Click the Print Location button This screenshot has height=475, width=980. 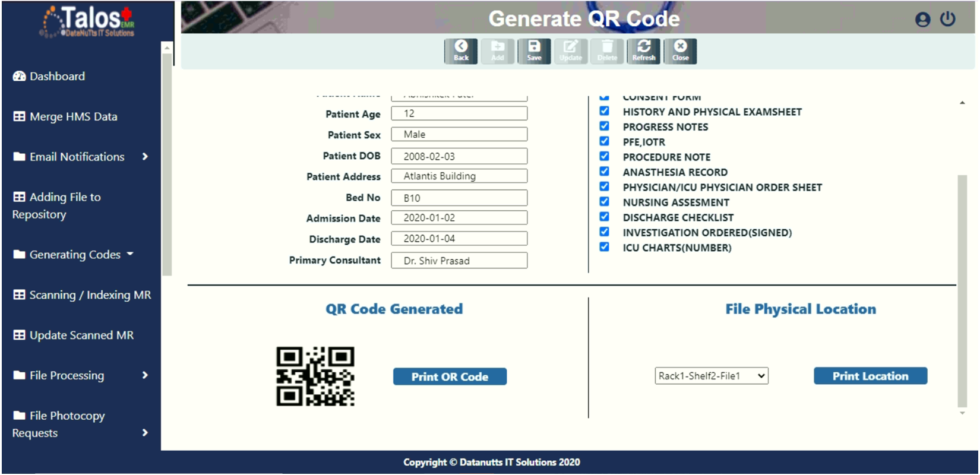pos(870,376)
